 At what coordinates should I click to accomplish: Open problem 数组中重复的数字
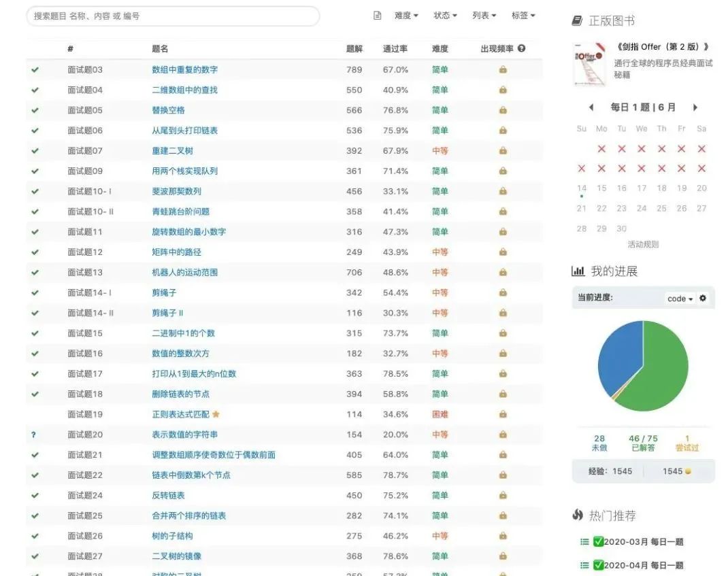tap(185, 69)
